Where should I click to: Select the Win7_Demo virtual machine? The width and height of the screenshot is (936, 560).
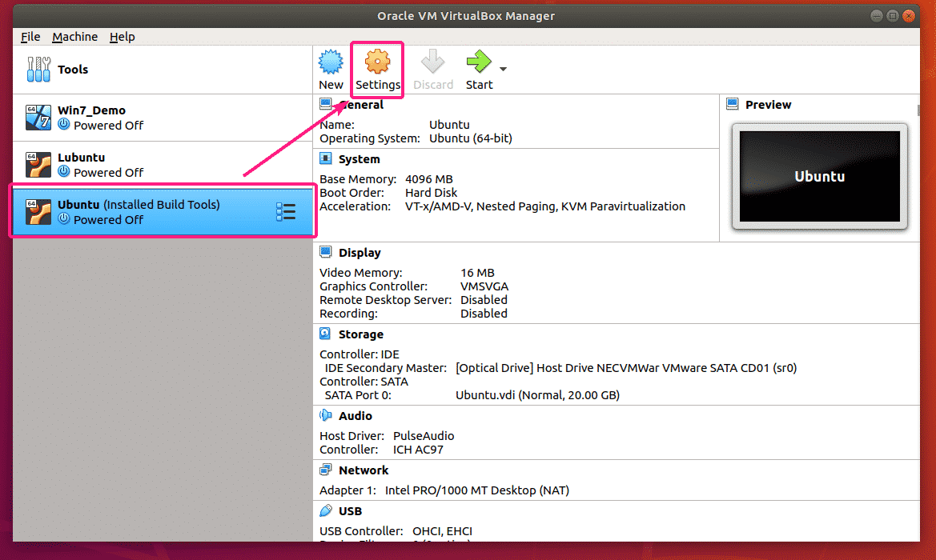[x=163, y=118]
